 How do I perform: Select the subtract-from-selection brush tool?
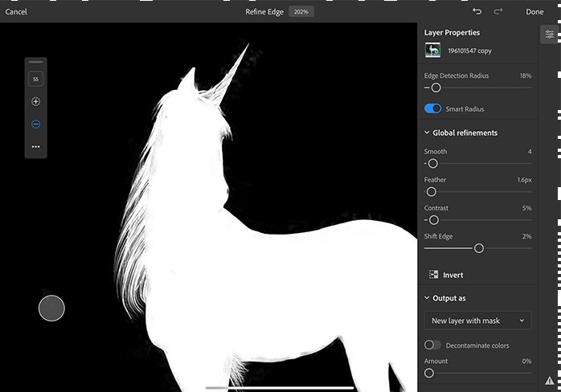click(35, 125)
